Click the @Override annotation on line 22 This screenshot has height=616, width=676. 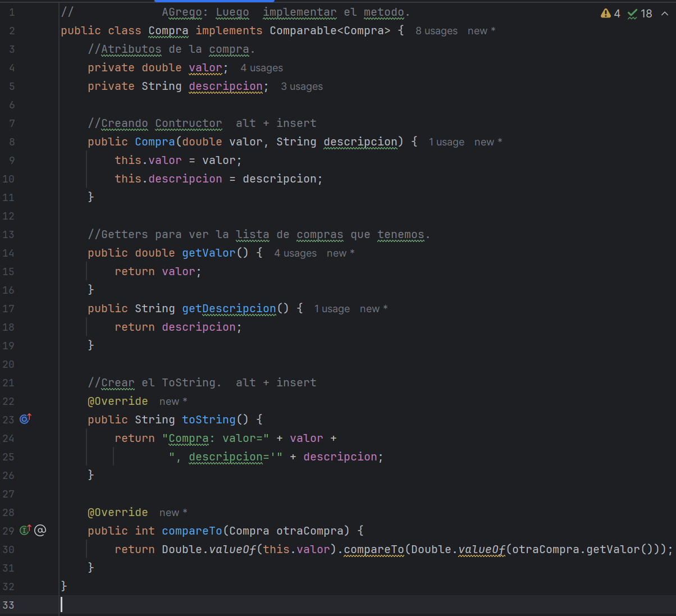click(118, 401)
